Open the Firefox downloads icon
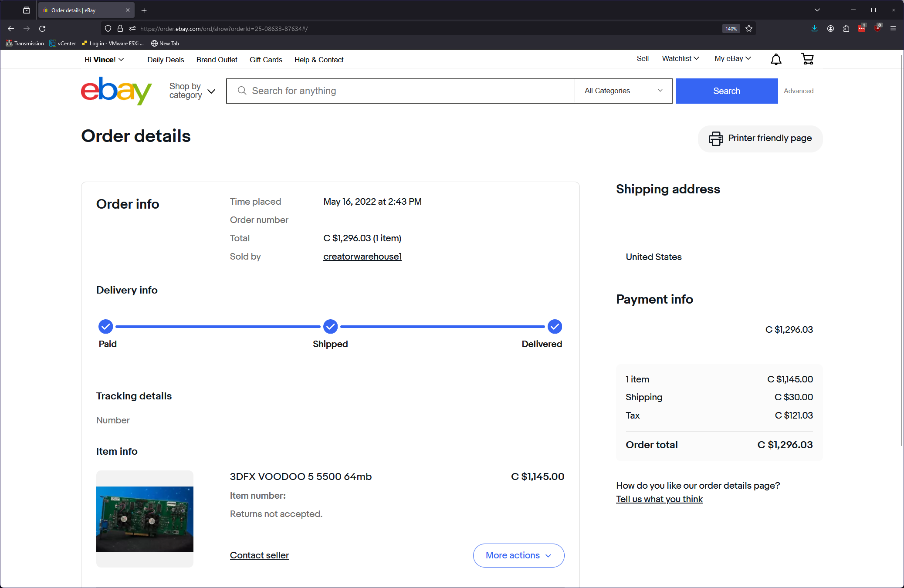 [x=814, y=29]
